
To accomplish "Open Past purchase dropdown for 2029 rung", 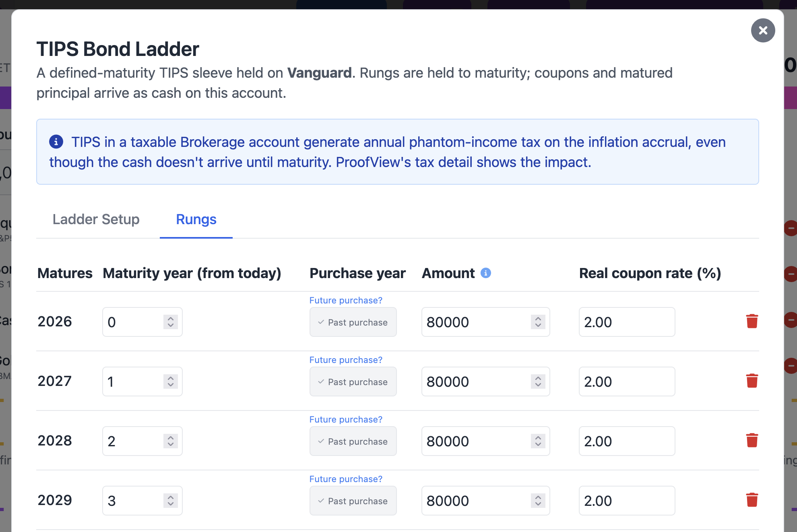I will pos(353,501).
